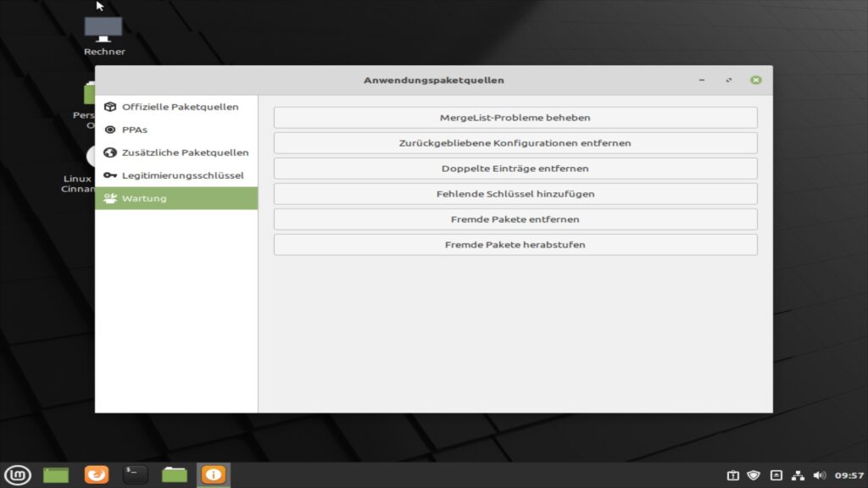Show the calendar from the 09:57 clock

pos(849,475)
